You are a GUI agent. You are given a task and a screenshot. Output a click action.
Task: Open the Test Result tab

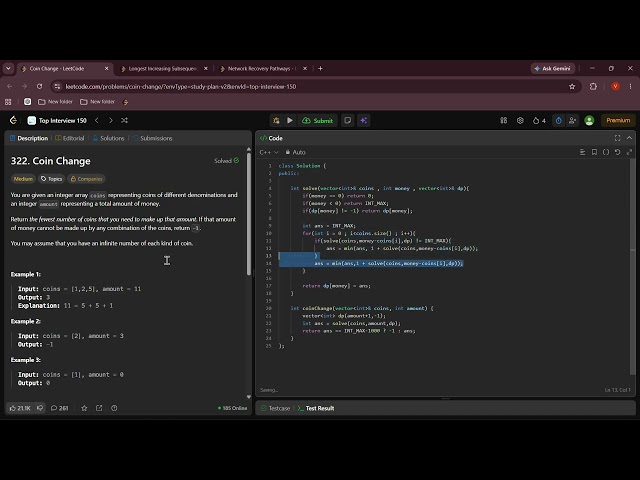coord(316,408)
